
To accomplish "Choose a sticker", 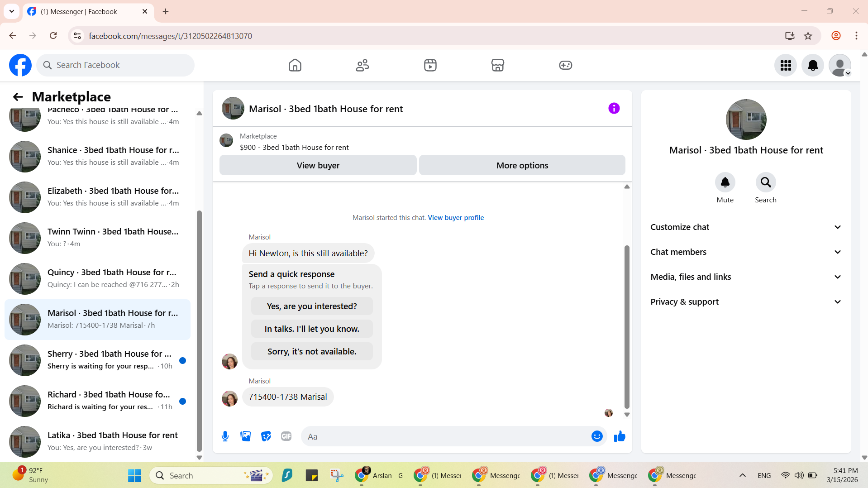I will click(x=266, y=436).
